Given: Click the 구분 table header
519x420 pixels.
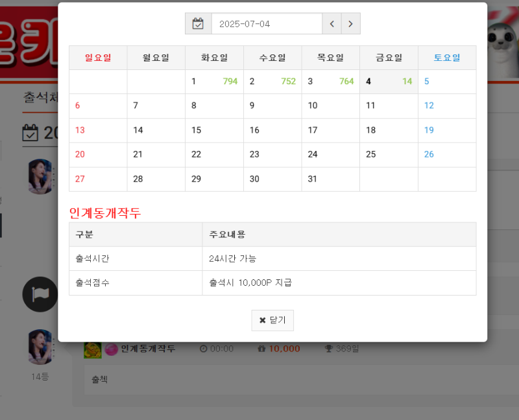Looking at the screenshot, I should click(x=136, y=235).
